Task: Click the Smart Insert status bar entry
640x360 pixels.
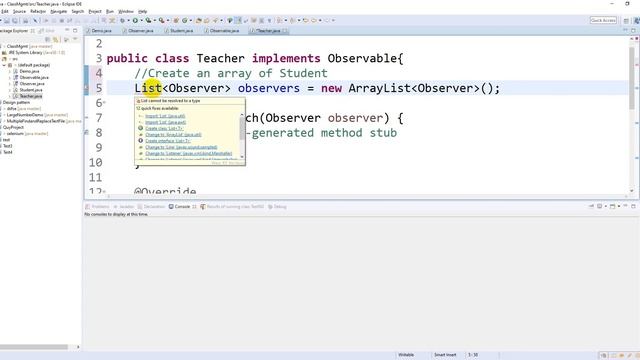Action: click(x=445, y=355)
